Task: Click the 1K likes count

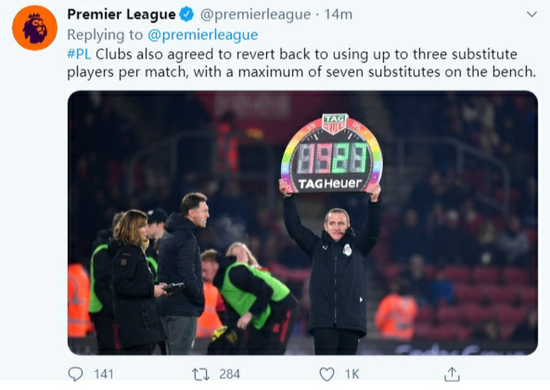Action: 352,374
